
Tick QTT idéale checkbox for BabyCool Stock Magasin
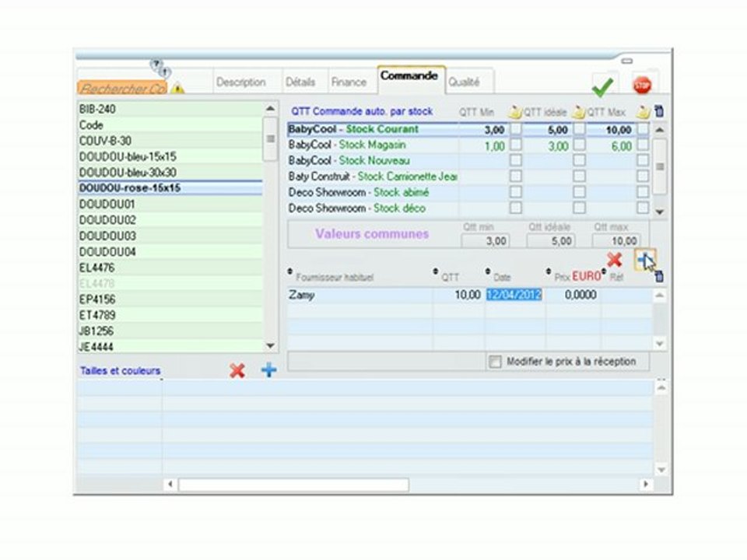coord(579,145)
